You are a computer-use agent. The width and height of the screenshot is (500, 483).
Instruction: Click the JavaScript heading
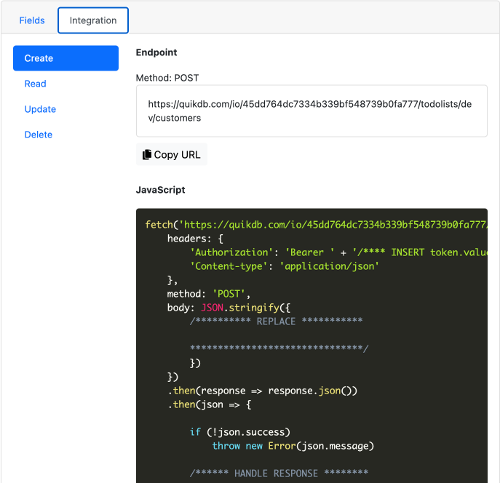click(160, 190)
